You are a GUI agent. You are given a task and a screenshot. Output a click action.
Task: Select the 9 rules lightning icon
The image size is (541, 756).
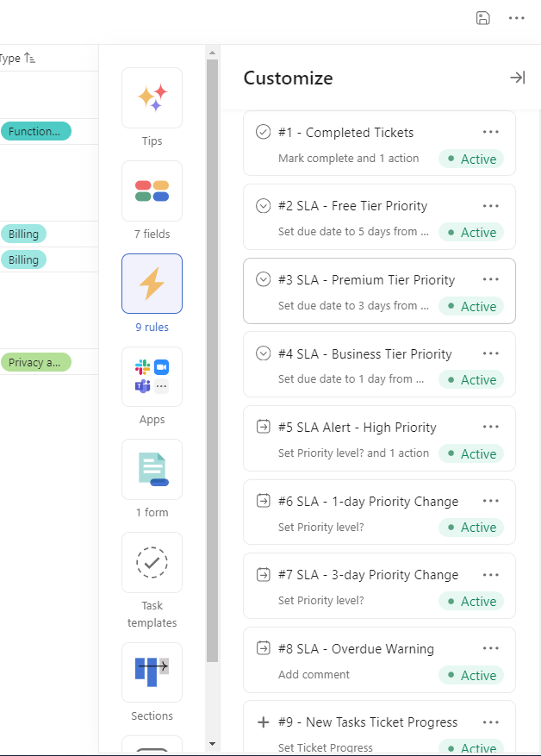pyautogui.click(x=152, y=284)
